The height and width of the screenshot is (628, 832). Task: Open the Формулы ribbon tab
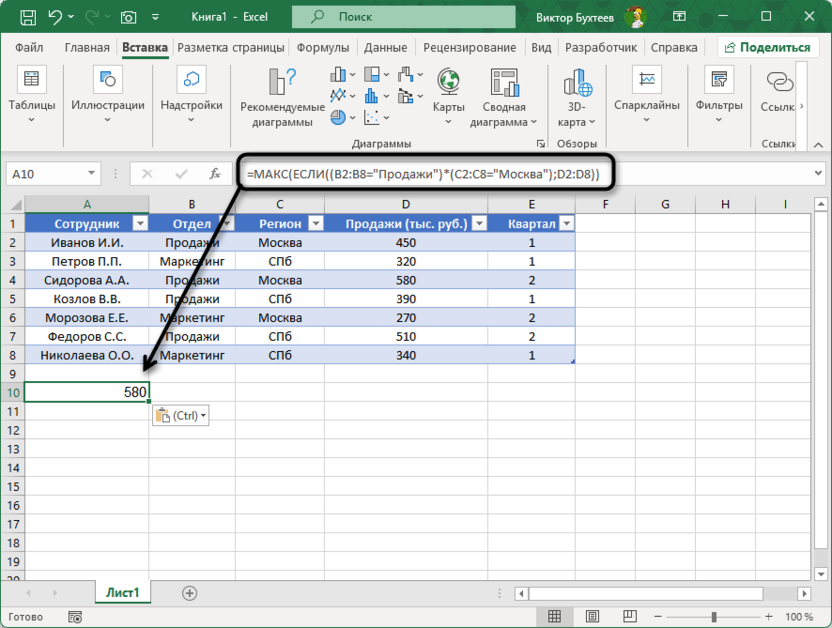point(323,47)
